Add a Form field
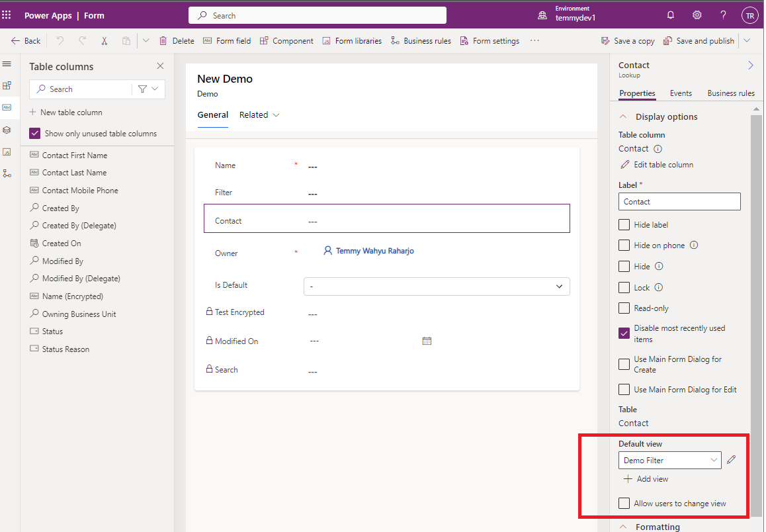766x532 pixels. click(227, 40)
